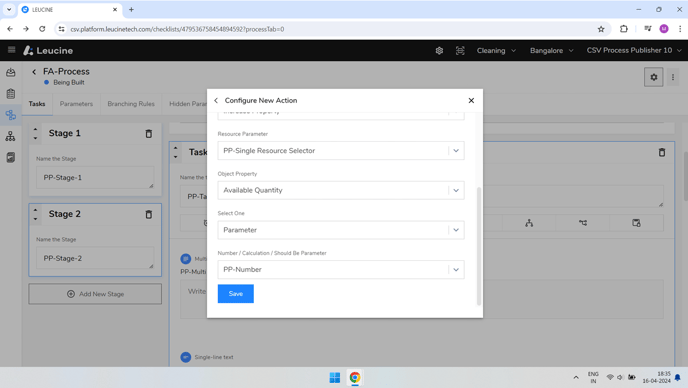
Task: Open the Cleaning use-case dropdown
Action: (496, 50)
